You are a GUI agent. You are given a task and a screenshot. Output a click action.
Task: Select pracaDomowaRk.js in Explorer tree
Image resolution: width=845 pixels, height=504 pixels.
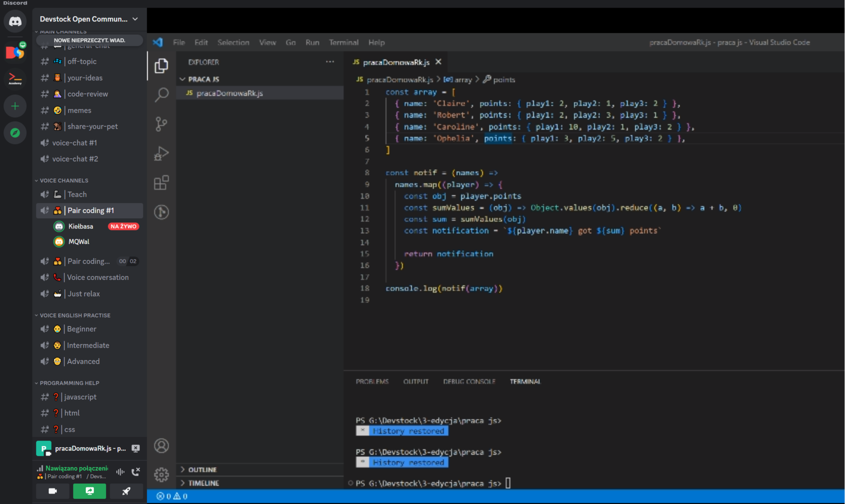(x=229, y=93)
